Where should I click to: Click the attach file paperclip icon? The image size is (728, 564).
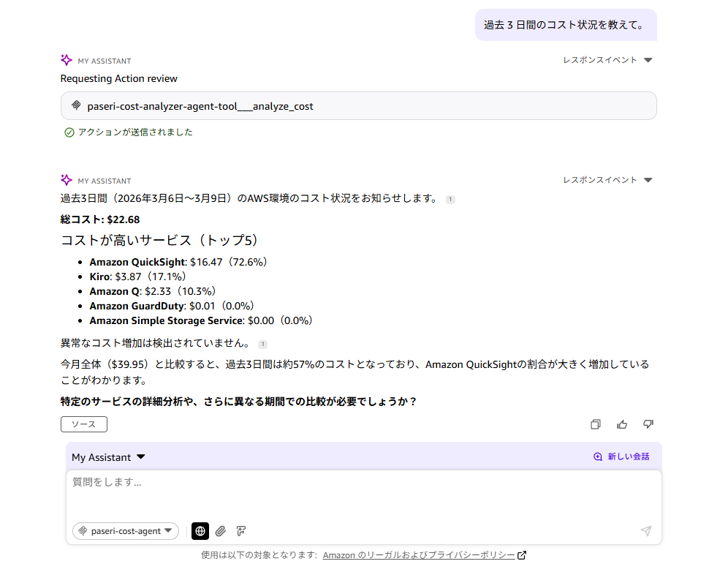pos(220,531)
